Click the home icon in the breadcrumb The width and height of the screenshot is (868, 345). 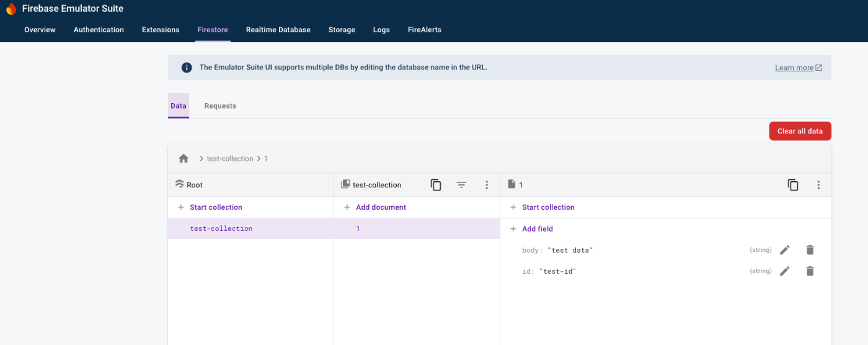point(184,159)
